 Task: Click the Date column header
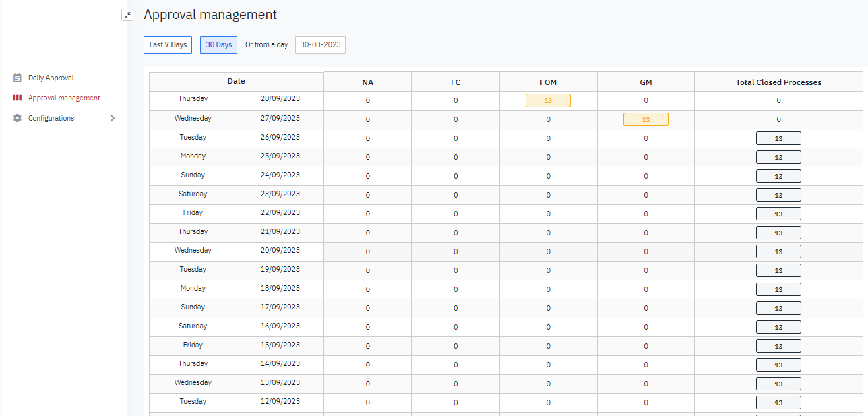236,82
